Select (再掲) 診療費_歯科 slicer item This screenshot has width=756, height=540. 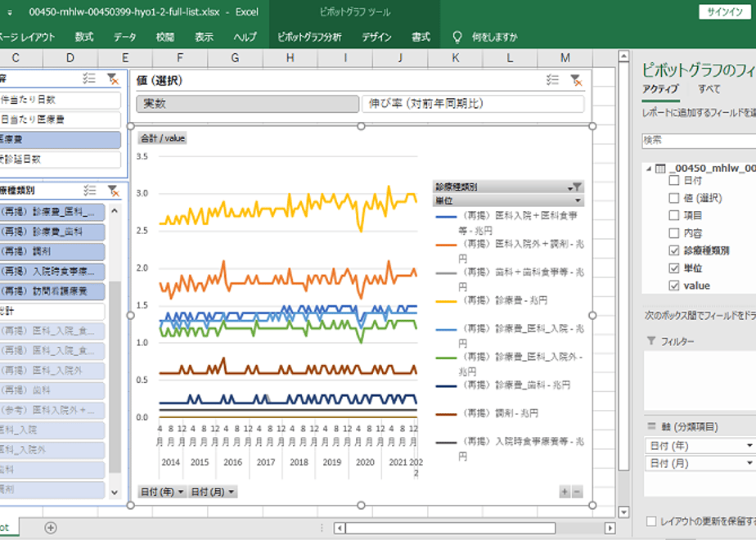coord(52,232)
